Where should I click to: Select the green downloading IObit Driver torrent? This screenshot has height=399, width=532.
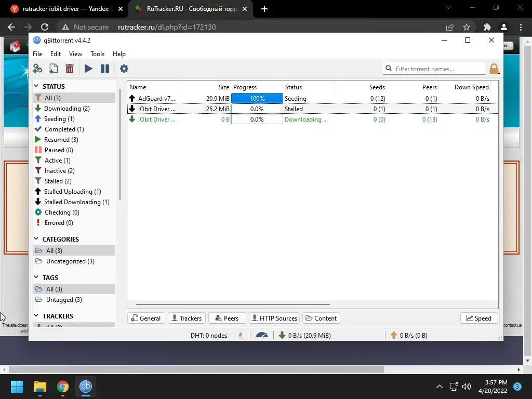[x=312, y=119]
